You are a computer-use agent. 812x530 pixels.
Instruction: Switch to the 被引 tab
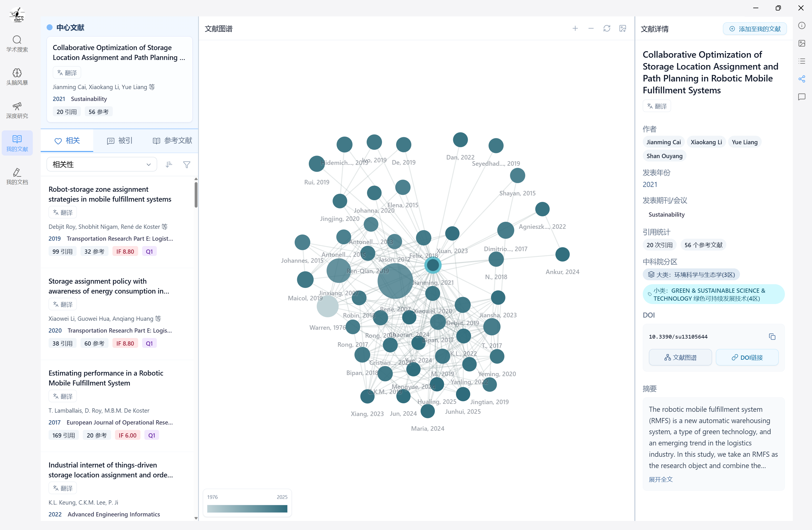click(x=120, y=141)
